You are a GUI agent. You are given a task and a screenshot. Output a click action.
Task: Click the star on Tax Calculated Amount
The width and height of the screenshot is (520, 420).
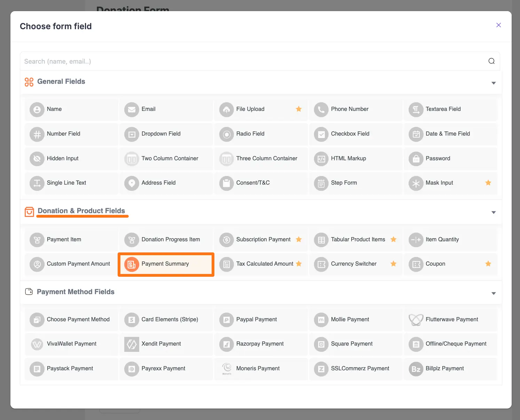(299, 264)
